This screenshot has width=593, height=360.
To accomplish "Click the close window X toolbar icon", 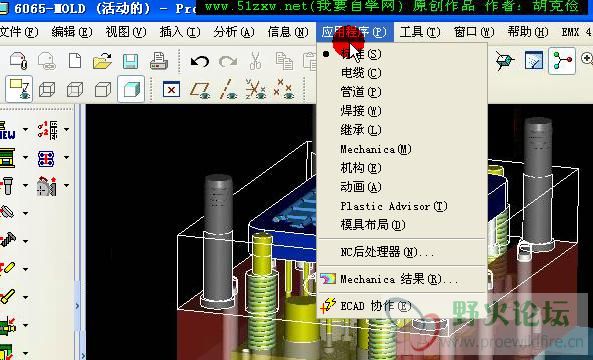I will 171,90.
